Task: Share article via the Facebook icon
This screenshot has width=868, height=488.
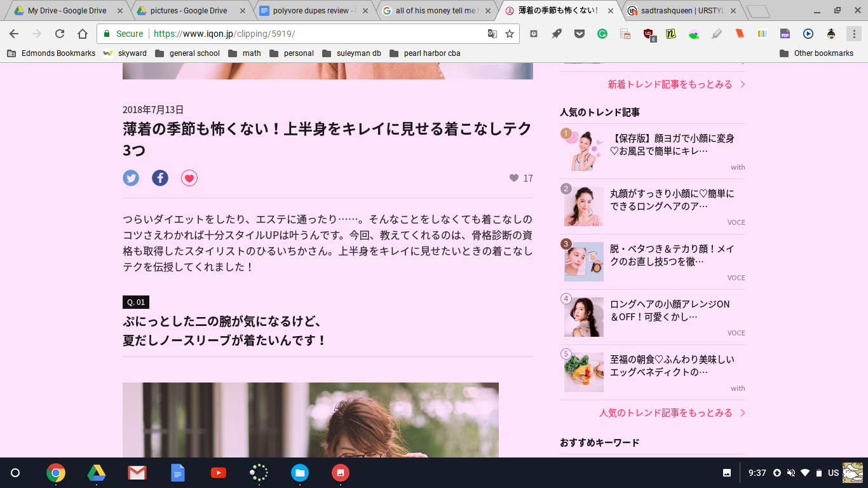Action: tap(160, 178)
